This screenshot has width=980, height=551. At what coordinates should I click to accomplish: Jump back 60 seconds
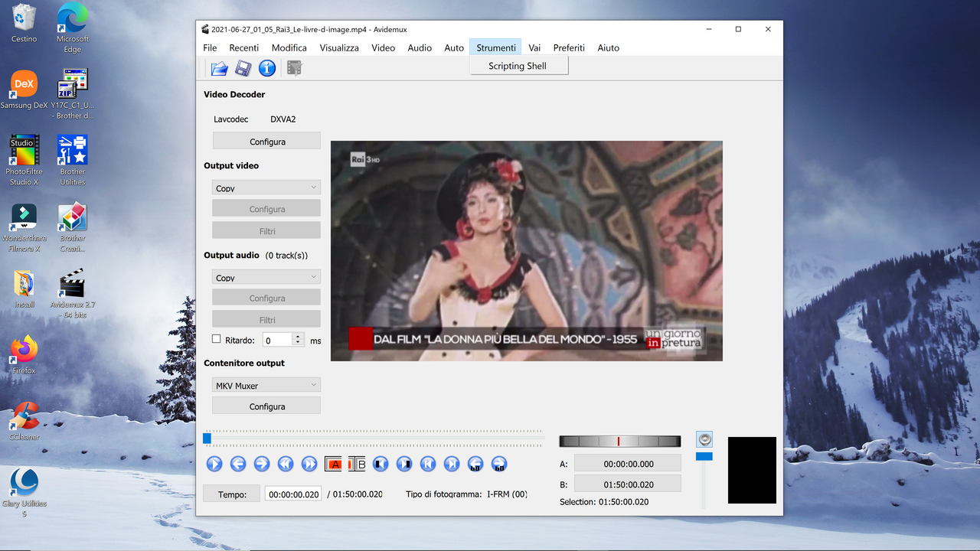pyautogui.click(x=475, y=464)
